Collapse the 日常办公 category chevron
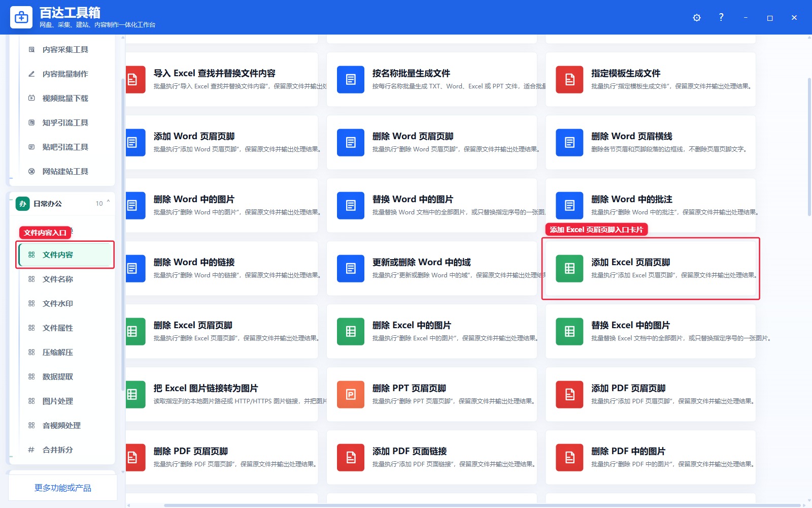 (108, 203)
